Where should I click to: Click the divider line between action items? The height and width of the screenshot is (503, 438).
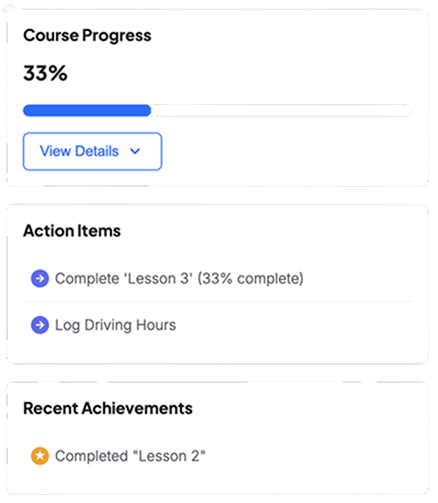(x=217, y=302)
